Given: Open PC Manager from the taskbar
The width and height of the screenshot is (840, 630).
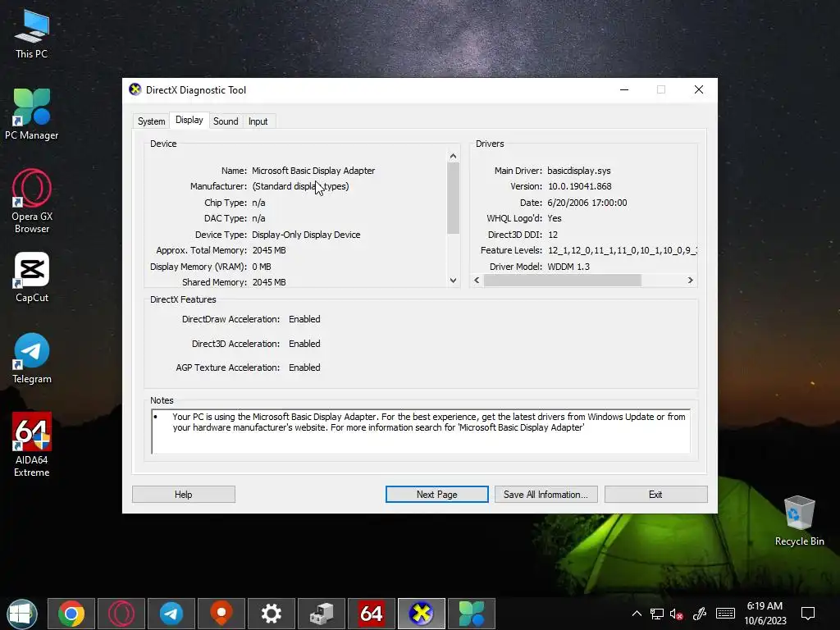Looking at the screenshot, I should pos(472,614).
